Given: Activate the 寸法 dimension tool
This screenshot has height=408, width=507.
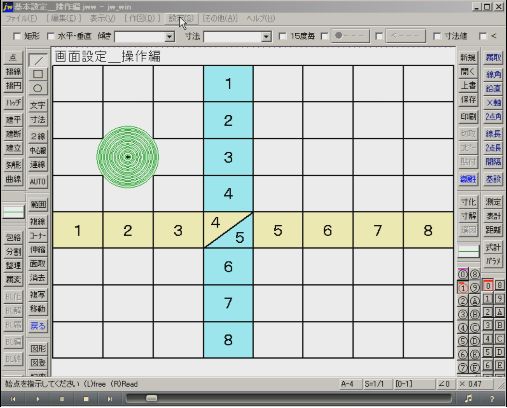Looking at the screenshot, I should point(38,120).
